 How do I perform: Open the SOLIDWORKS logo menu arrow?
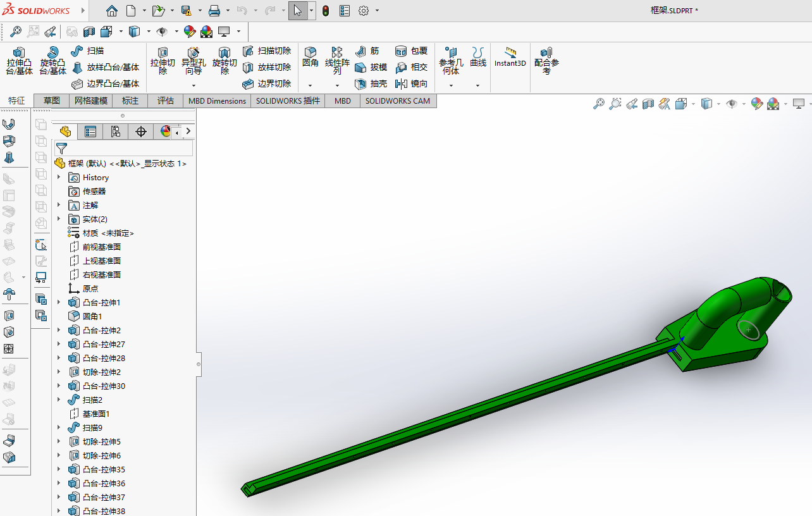[x=83, y=11]
